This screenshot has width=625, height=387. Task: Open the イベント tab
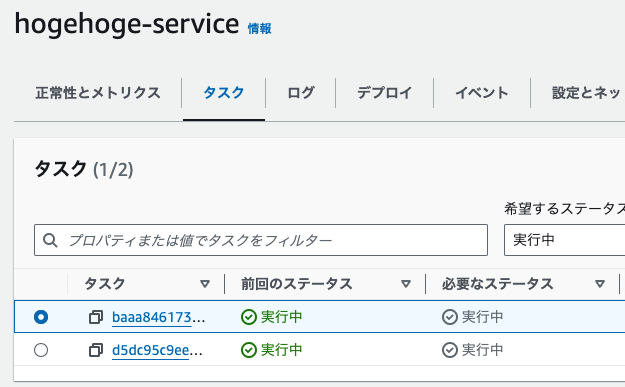(x=482, y=93)
